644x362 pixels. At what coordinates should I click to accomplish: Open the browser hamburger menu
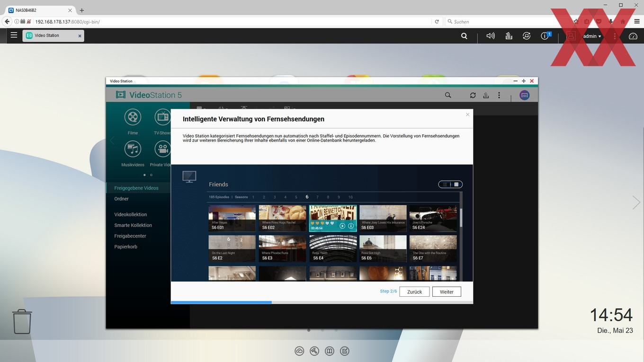(x=636, y=21)
